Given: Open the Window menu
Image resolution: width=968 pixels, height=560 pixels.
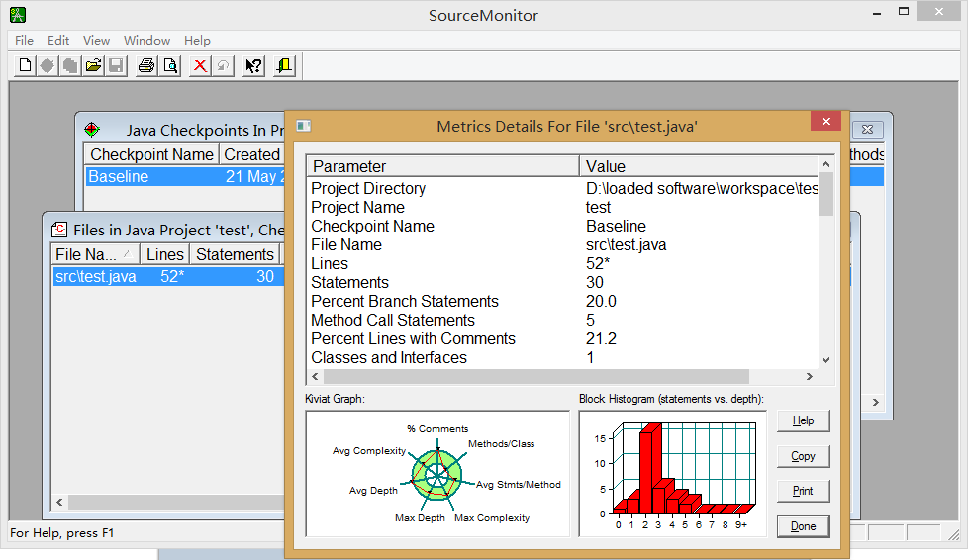Looking at the screenshot, I should point(146,41).
